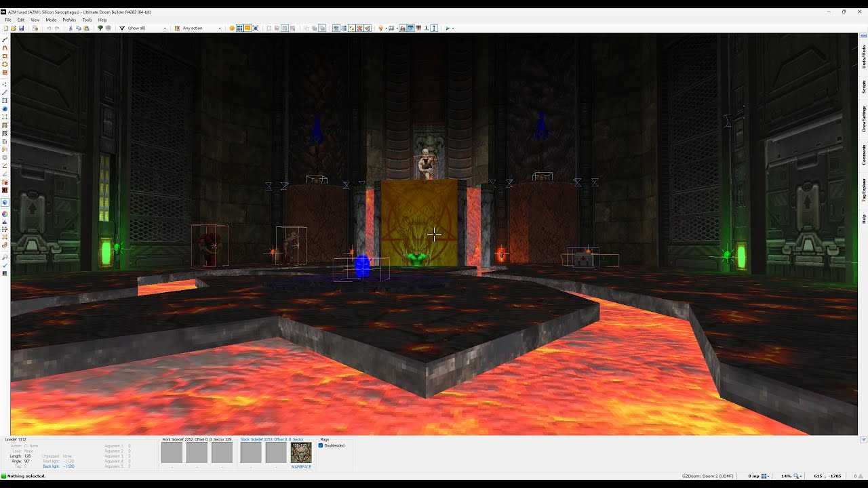The height and width of the screenshot is (488, 868).
Task: Open the Mode menu
Action: coord(51,20)
